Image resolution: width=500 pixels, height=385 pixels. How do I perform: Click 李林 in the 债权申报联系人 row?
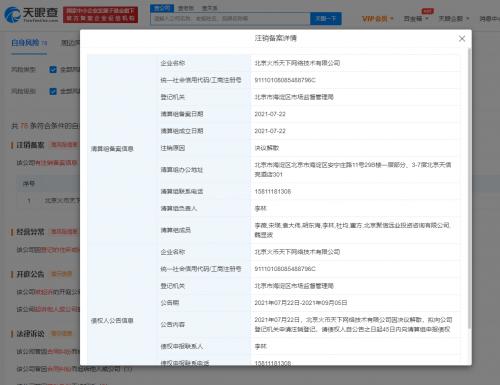coord(261,347)
